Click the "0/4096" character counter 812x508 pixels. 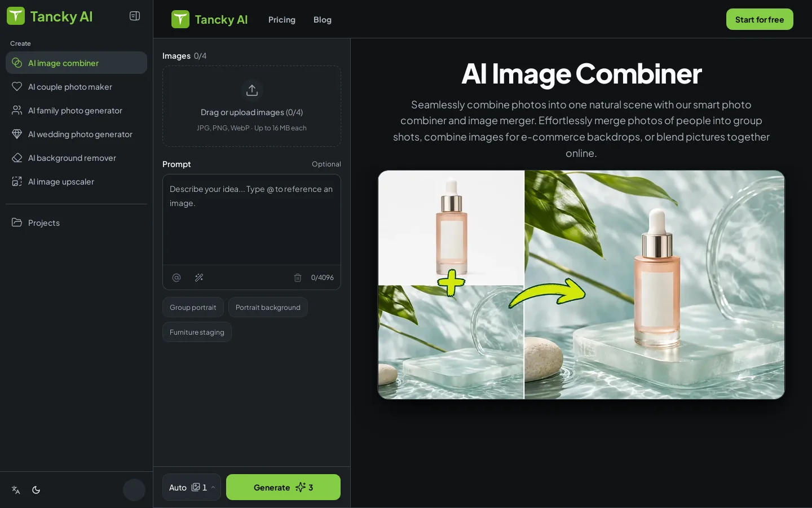(x=323, y=278)
